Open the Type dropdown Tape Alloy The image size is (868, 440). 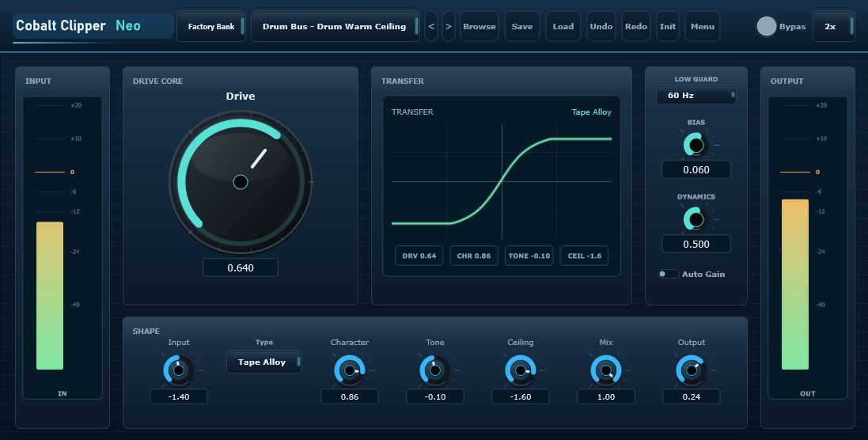264,362
